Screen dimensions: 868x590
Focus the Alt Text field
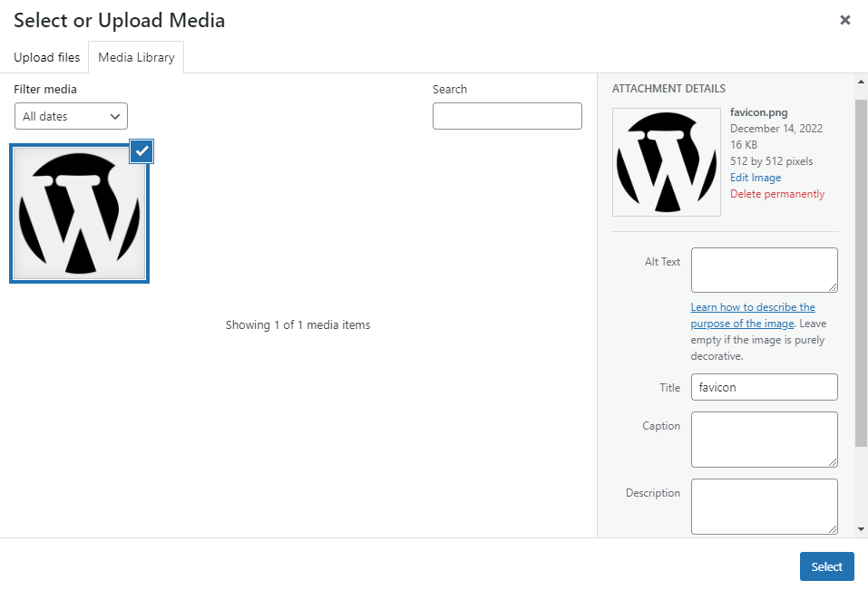click(x=763, y=269)
